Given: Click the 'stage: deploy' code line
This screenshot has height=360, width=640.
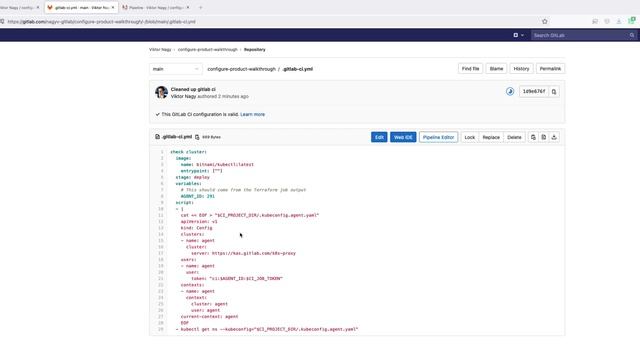Looking at the screenshot, I should click(192, 177).
